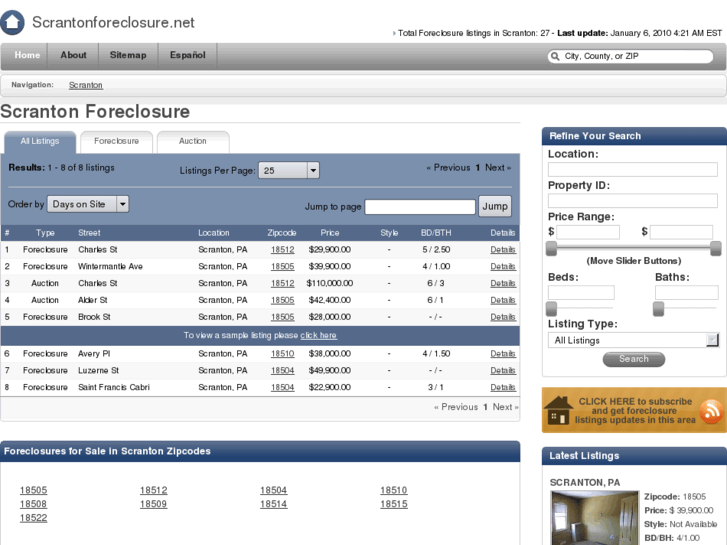
Task: Click Previous in bottom pagination
Action: pyautogui.click(x=456, y=407)
